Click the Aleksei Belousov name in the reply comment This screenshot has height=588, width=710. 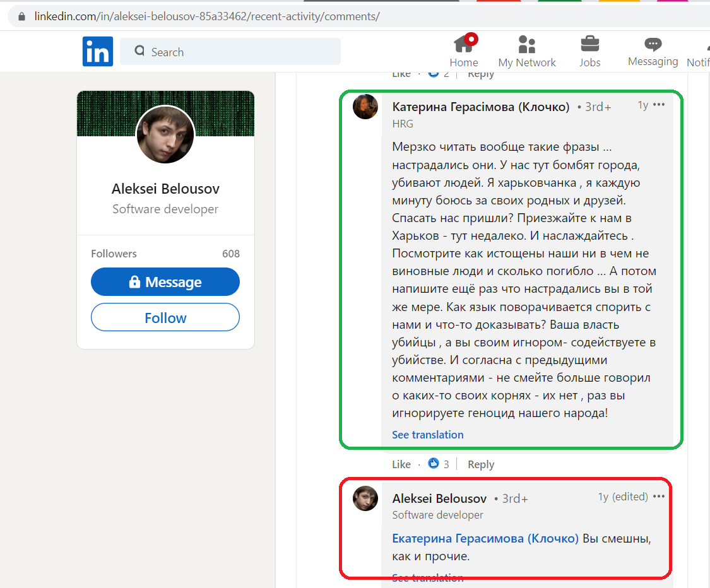[x=439, y=498]
